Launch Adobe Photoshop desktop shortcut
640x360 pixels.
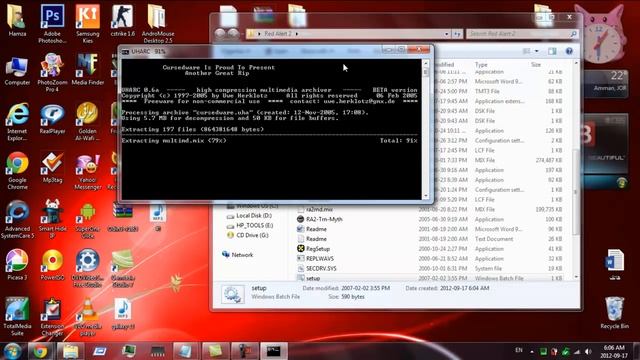(52, 23)
